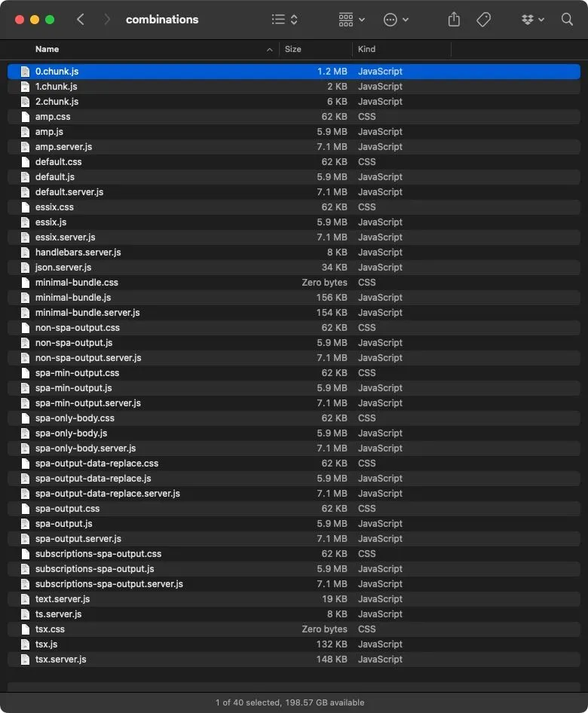The width and height of the screenshot is (588, 713).
Task: Click the file icon of 2.chunk.js
Action: pyautogui.click(x=26, y=102)
